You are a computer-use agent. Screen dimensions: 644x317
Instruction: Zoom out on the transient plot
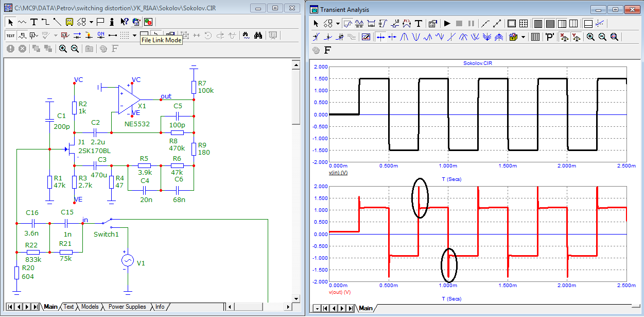tap(602, 37)
